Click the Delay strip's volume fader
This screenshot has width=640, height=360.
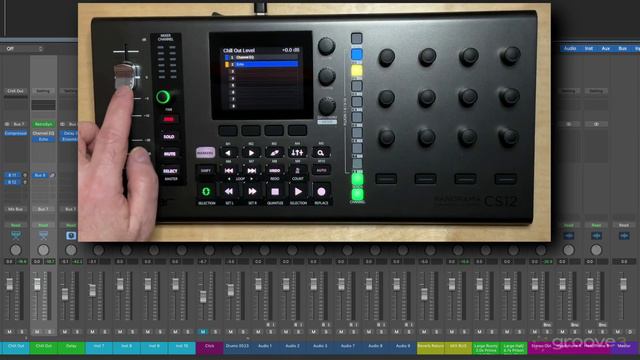[65, 294]
